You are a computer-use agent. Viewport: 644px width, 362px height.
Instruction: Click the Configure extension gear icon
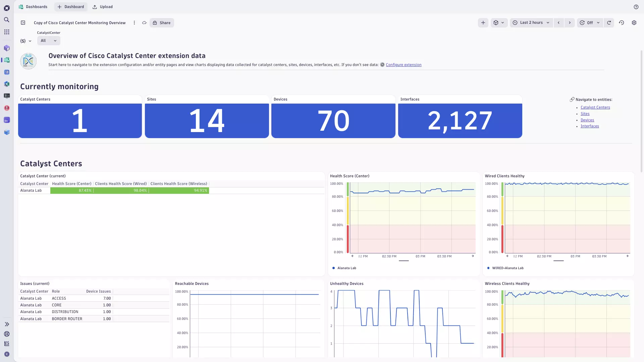[382, 65]
